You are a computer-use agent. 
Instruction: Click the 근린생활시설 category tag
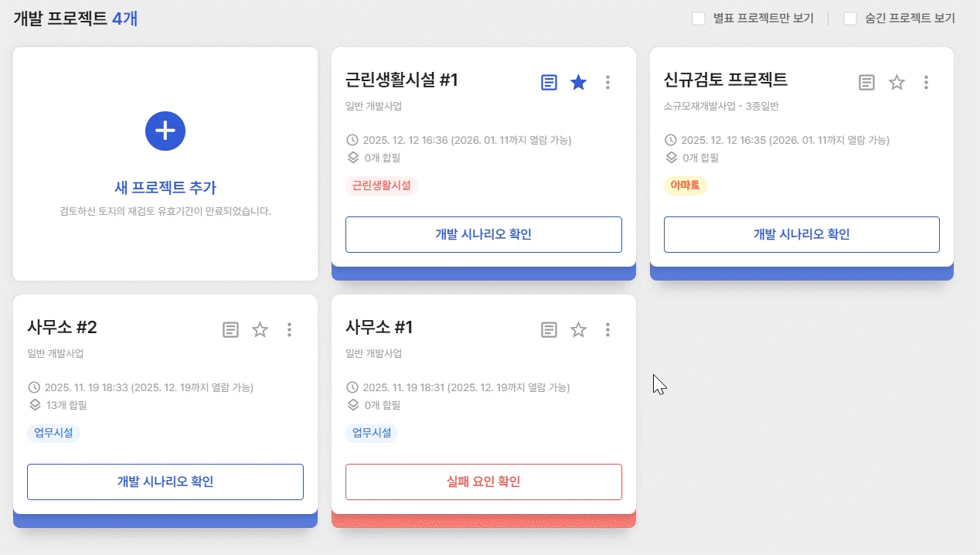(382, 186)
